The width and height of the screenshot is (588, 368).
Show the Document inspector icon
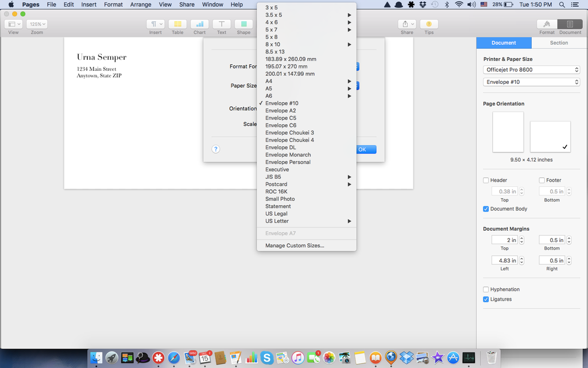[x=570, y=24]
